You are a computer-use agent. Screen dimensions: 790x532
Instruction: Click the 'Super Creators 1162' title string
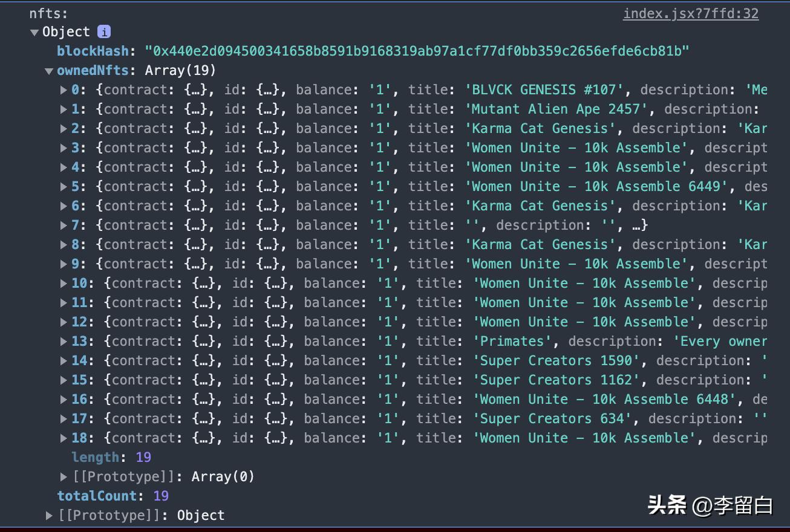[557, 380]
